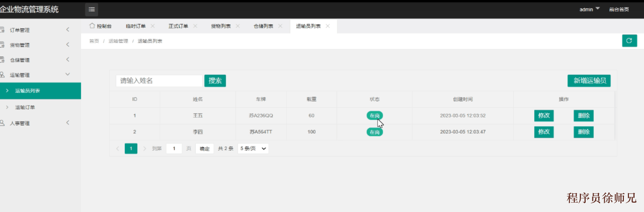
Task: Click license plate 苏A236QQ cell
Action: pos(261,116)
